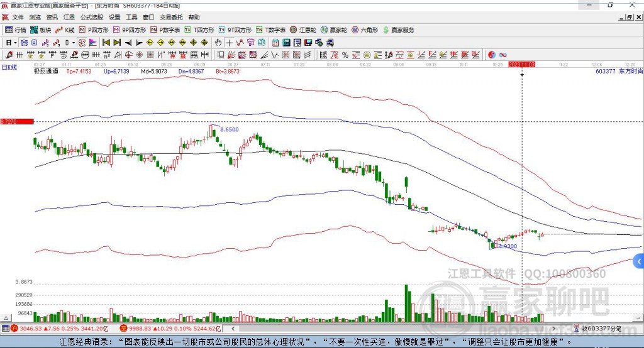Open the 窗口 menu
Image resolution: width=644 pixels, height=348 pixels.
click(148, 17)
